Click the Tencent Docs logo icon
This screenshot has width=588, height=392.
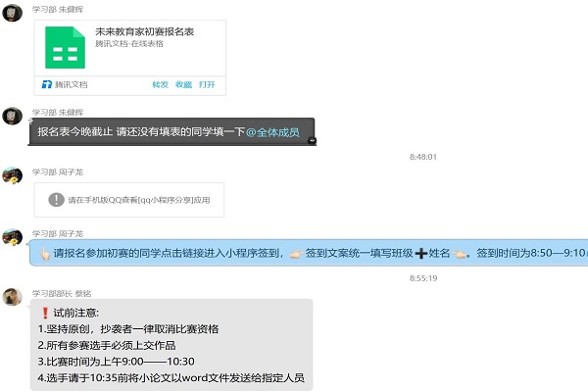[x=45, y=85]
